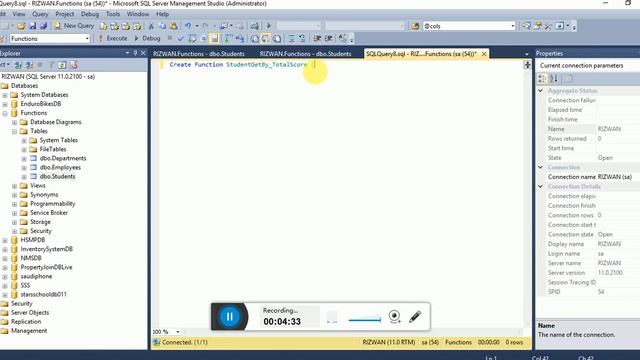Collapse the Tables folder node
This screenshot has width=640, height=360.
point(14,131)
